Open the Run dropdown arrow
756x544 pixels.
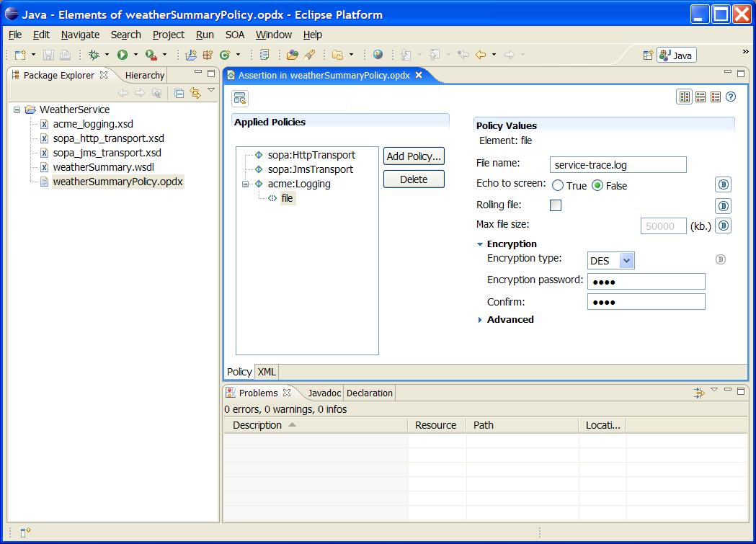click(135, 55)
